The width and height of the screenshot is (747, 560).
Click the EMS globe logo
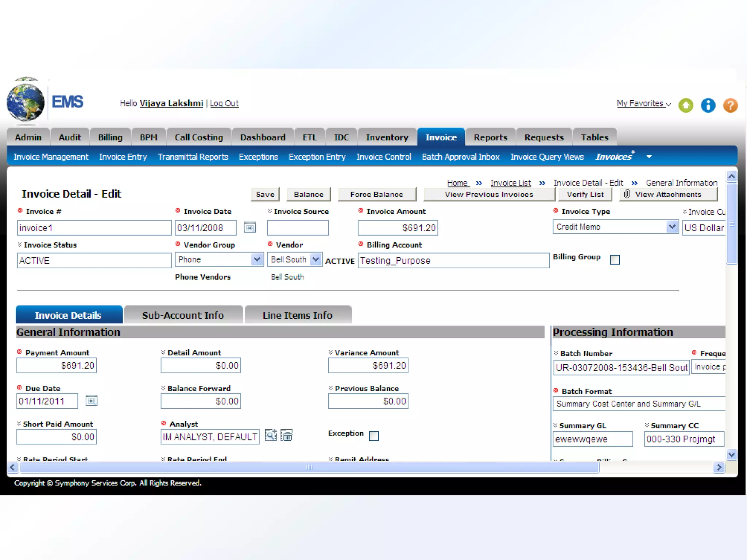point(25,102)
